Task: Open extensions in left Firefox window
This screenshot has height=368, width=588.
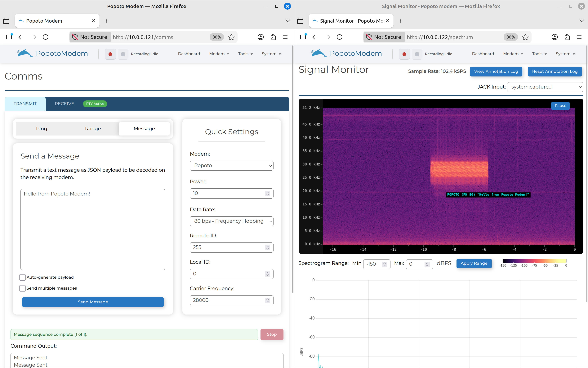Action: tap(273, 37)
